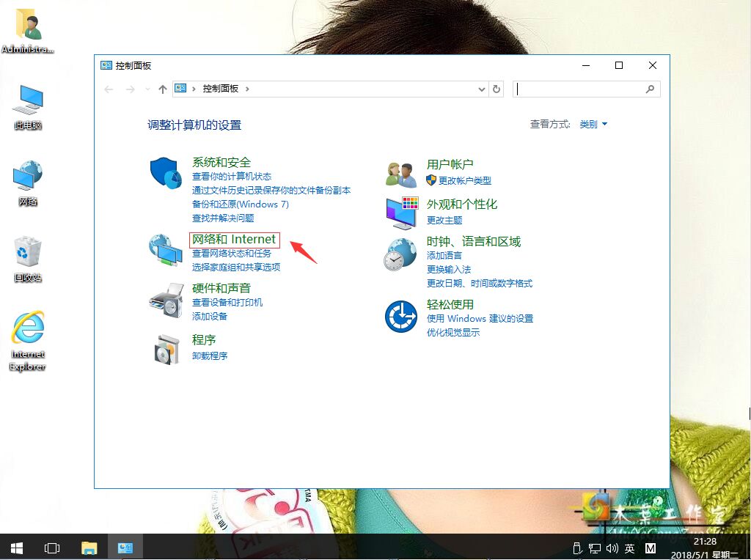Focus the Control Panel search box
Screen dimensions: 751x560
coord(586,89)
